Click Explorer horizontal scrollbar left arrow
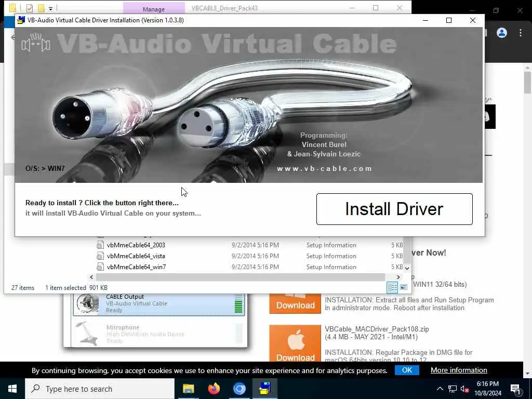The height and width of the screenshot is (399, 532). (x=91, y=277)
